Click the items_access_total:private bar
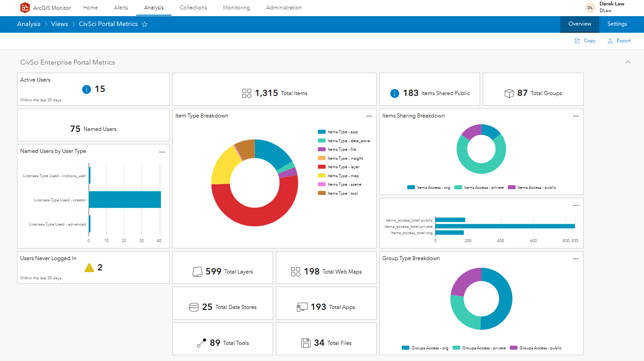 [x=505, y=226]
